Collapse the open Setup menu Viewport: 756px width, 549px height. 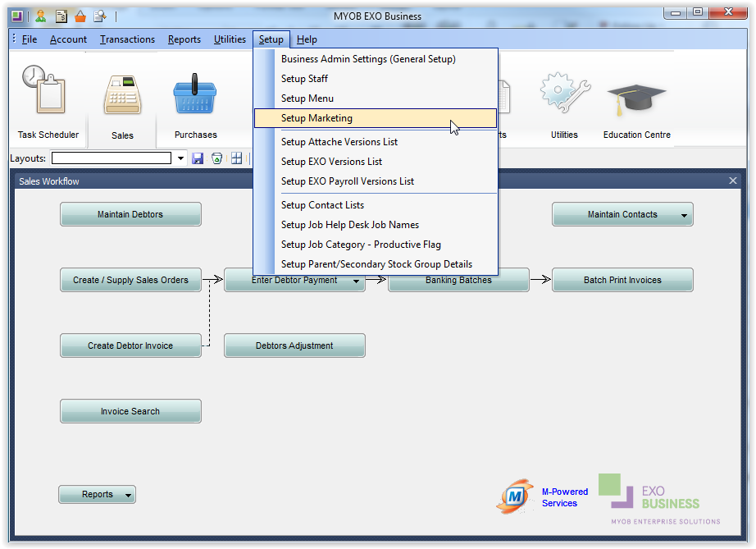tap(271, 39)
